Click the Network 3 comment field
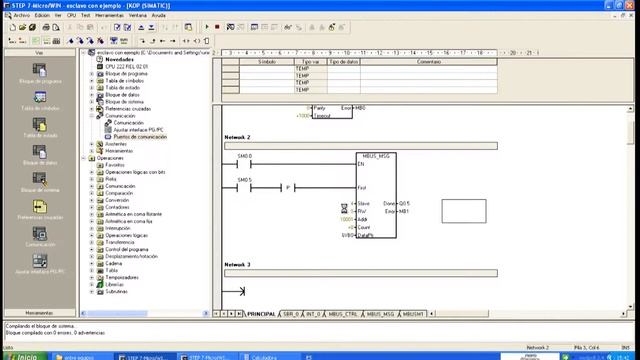This screenshot has width=640, height=360. tap(361, 273)
